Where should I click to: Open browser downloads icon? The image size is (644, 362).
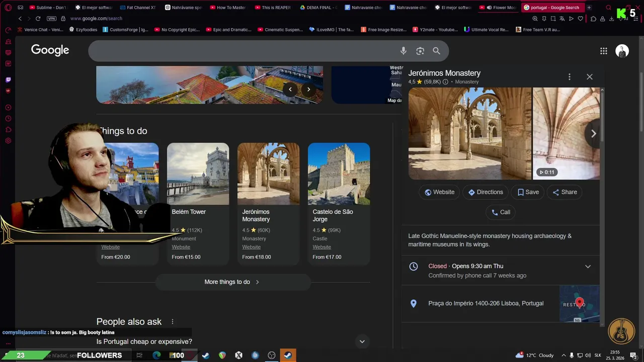click(611, 19)
